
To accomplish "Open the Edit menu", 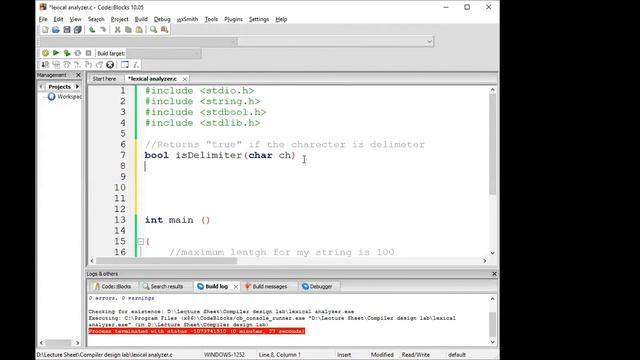I will tap(58, 19).
